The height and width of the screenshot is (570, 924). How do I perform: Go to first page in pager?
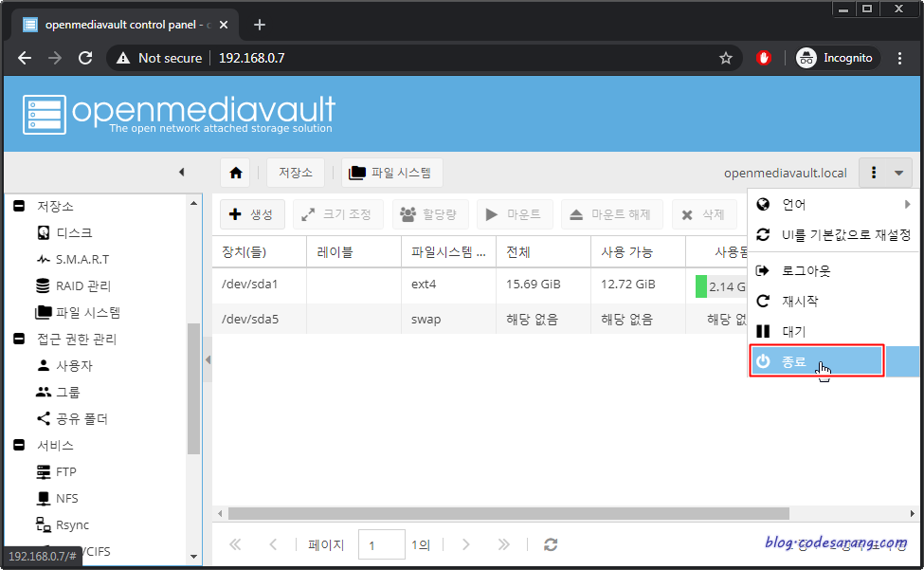click(235, 544)
